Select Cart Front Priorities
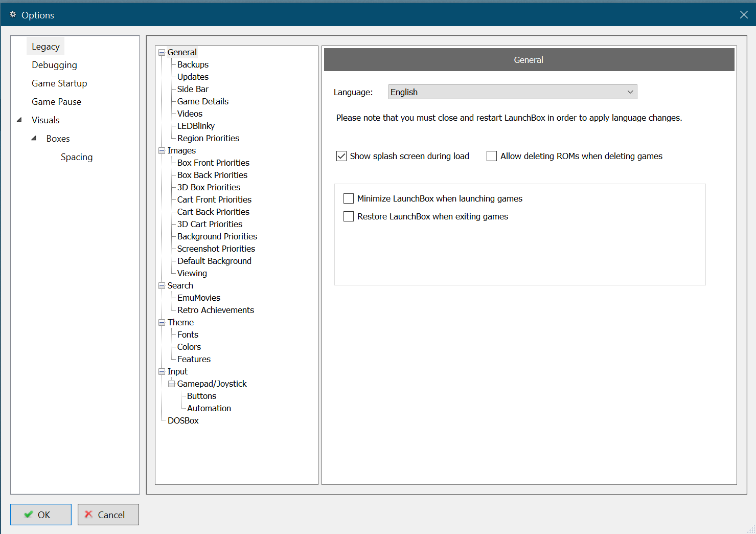 point(214,199)
